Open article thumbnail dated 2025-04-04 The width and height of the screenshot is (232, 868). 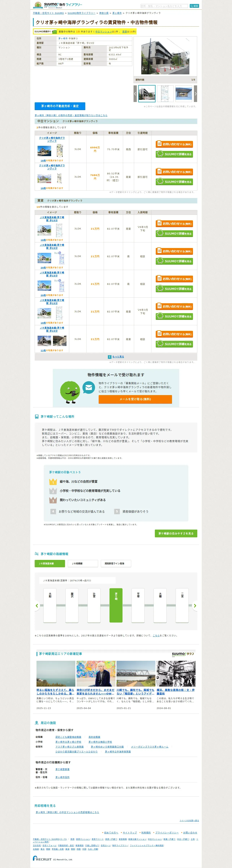pos(96,673)
